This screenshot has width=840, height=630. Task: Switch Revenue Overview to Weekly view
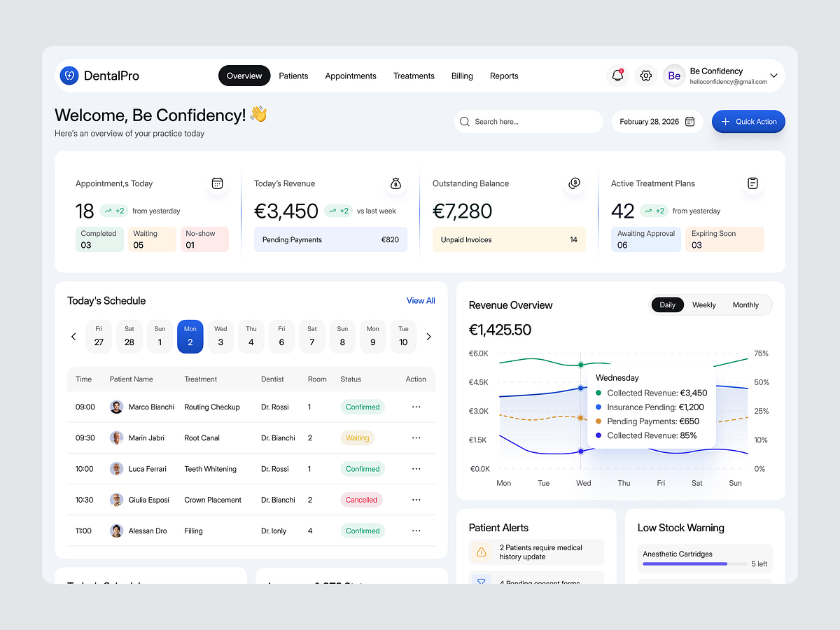pyautogui.click(x=703, y=304)
